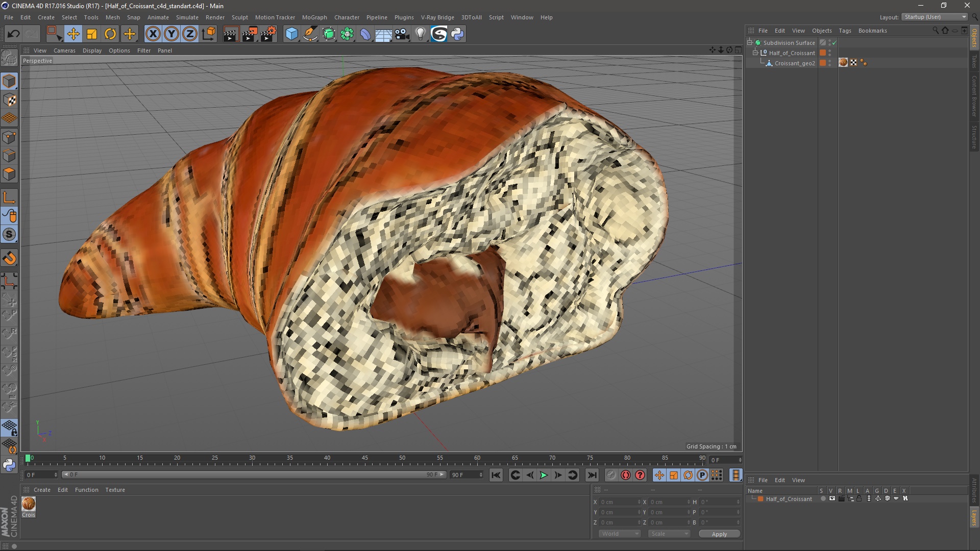This screenshot has height=551, width=980.
Task: Switch to Edges mode
Action: (x=9, y=156)
